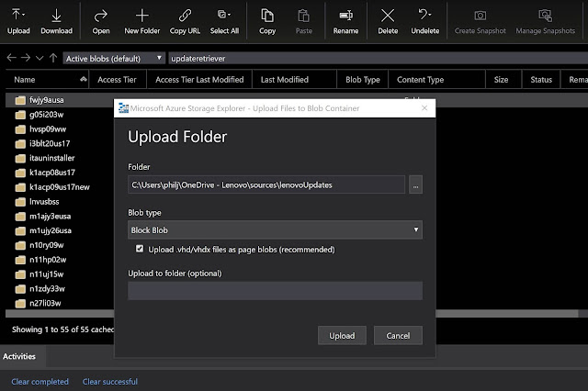The image size is (588, 391).
Task: Cancel the upload dialog
Action: (x=398, y=336)
